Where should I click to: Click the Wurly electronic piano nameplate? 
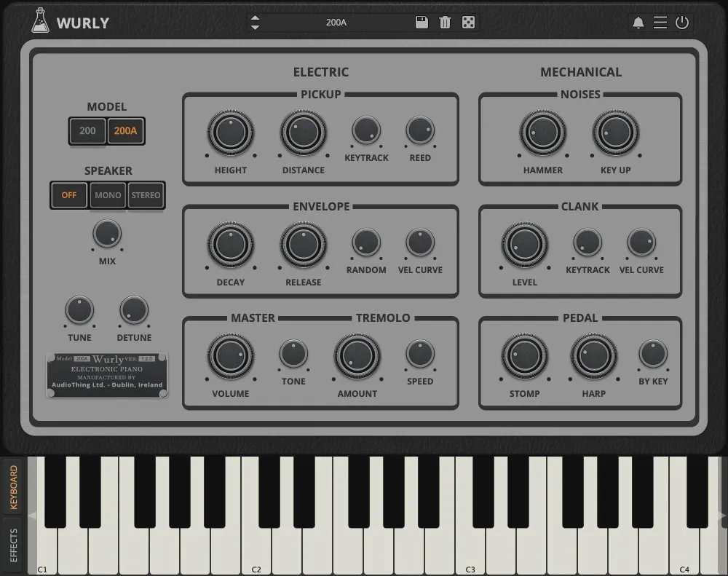(107, 375)
